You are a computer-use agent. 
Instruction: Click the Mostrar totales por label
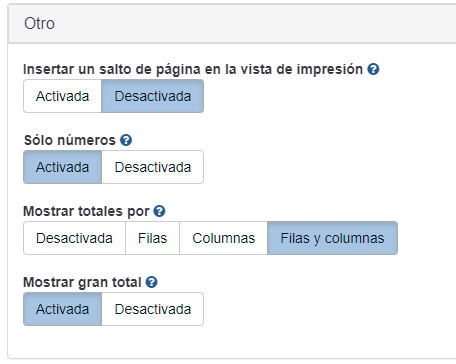[x=86, y=211]
